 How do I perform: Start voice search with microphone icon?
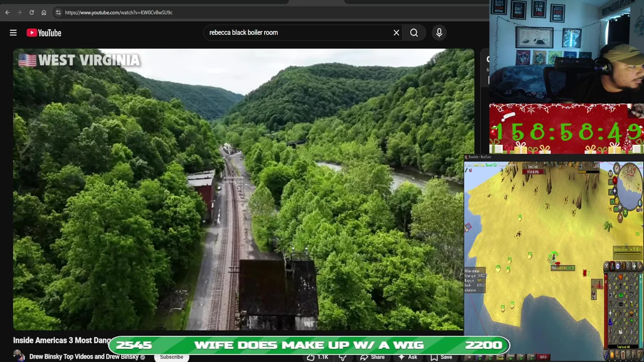439,33
